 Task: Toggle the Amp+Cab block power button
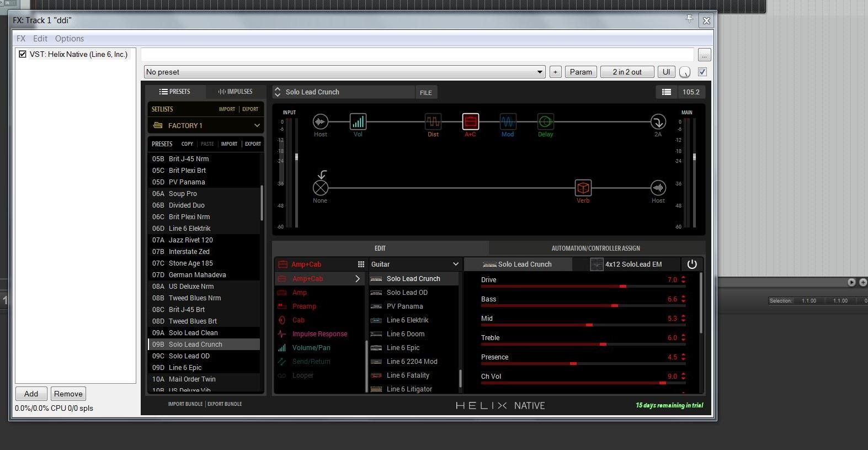[692, 264]
